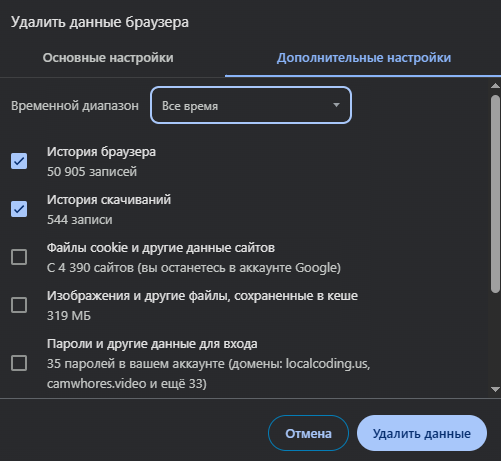
Task: Enable the Файлы cookie checkbox
Action: pyautogui.click(x=19, y=257)
